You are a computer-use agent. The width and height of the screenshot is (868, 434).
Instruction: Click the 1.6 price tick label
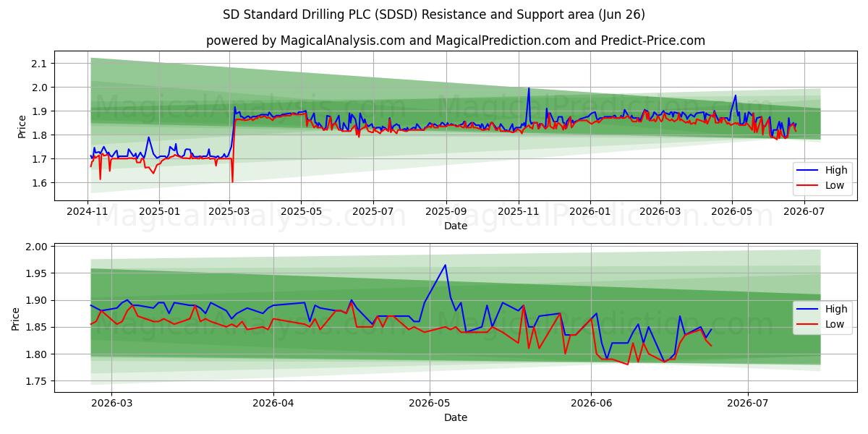[40, 183]
